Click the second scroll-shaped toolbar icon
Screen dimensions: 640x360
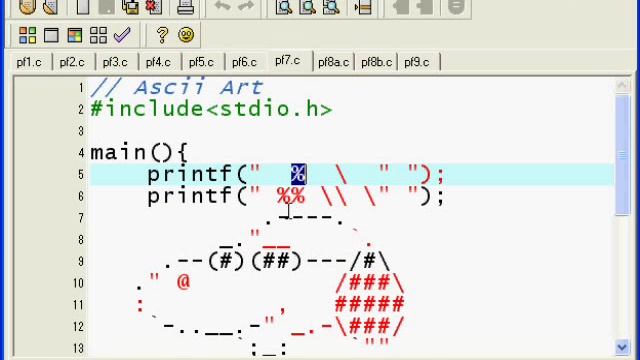[51, 7]
